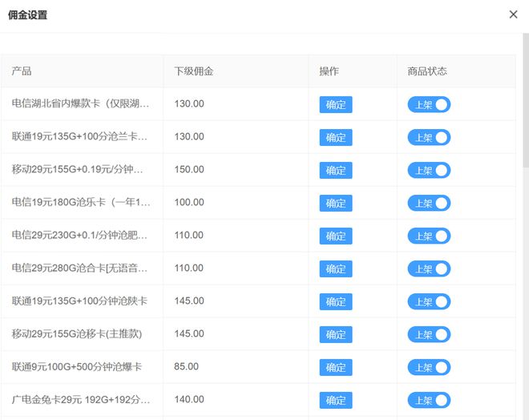Confirm commission for 电信29元230G+0.1/分钟沧肥
Screen dimensions: 529x420
pyautogui.click(x=336, y=236)
